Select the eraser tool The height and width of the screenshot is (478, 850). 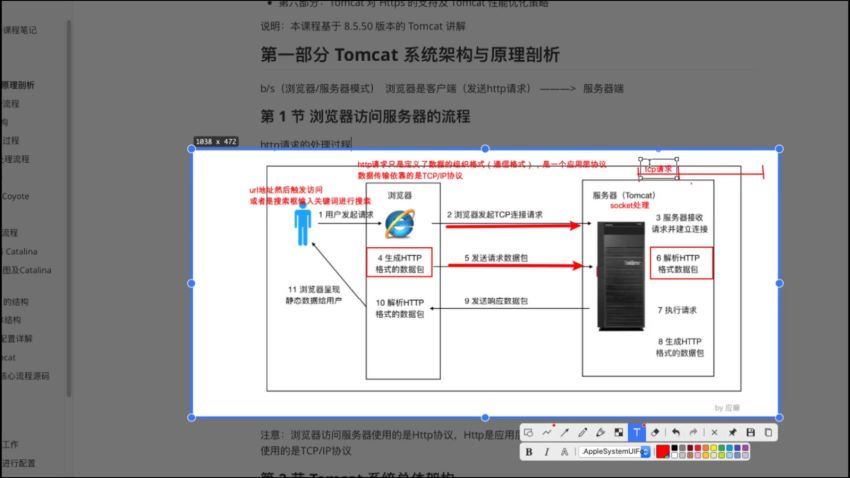click(x=655, y=432)
